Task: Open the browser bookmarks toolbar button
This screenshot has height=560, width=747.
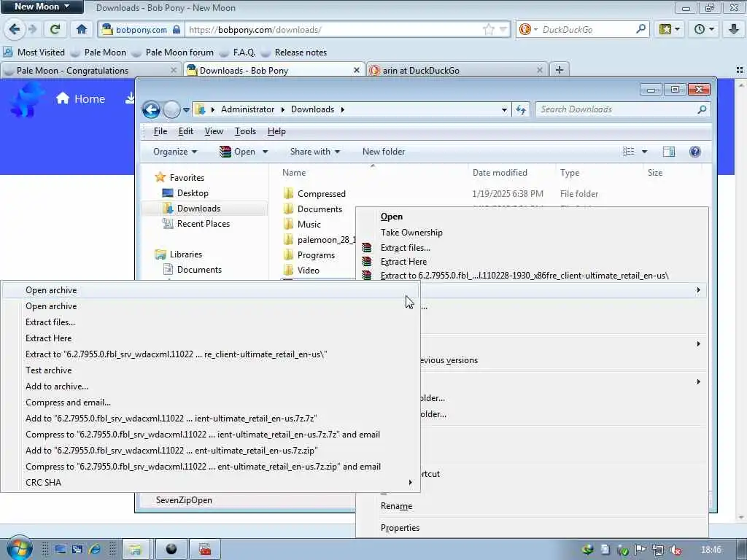Action: pyautogui.click(x=669, y=29)
